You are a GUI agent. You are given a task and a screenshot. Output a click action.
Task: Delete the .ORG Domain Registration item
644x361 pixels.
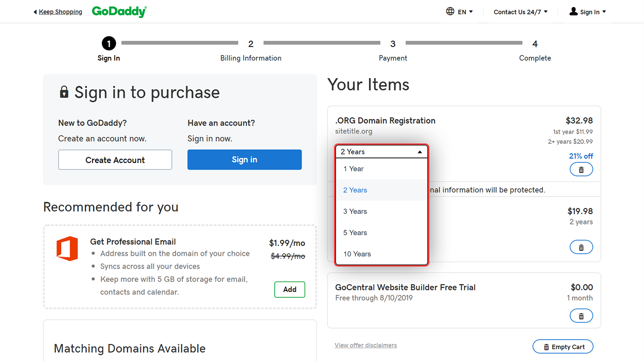581,170
